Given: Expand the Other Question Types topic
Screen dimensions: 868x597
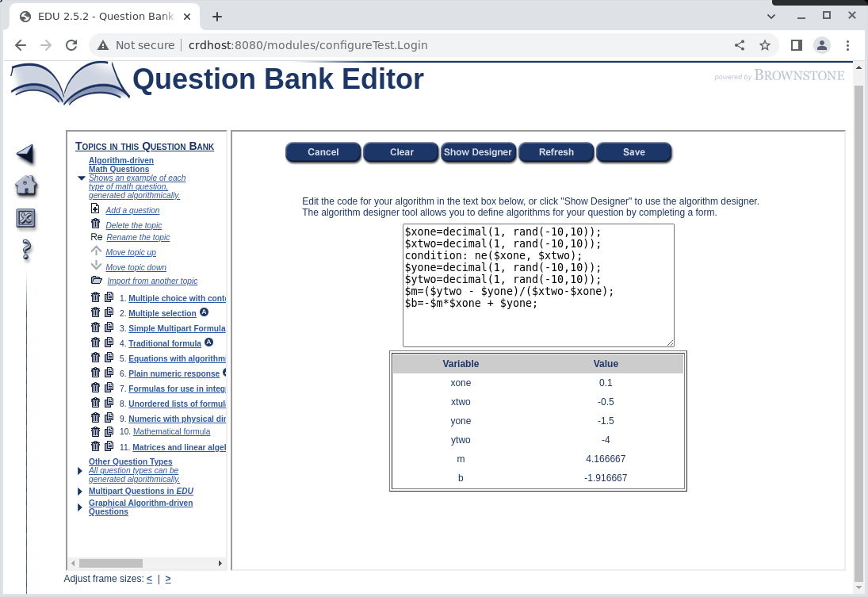Looking at the screenshot, I should pos(80,471).
